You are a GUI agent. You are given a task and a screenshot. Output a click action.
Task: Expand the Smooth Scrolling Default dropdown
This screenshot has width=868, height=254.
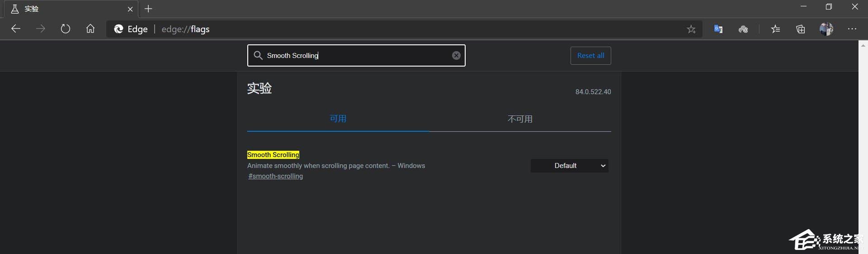569,166
